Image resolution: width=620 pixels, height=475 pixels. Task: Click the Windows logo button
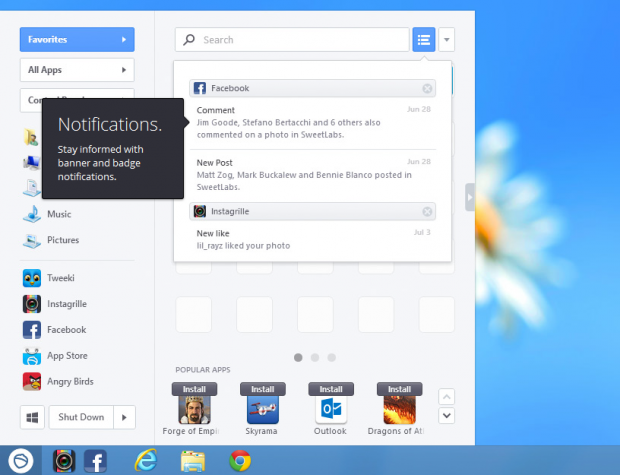pyautogui.click(x=32, y=417)
